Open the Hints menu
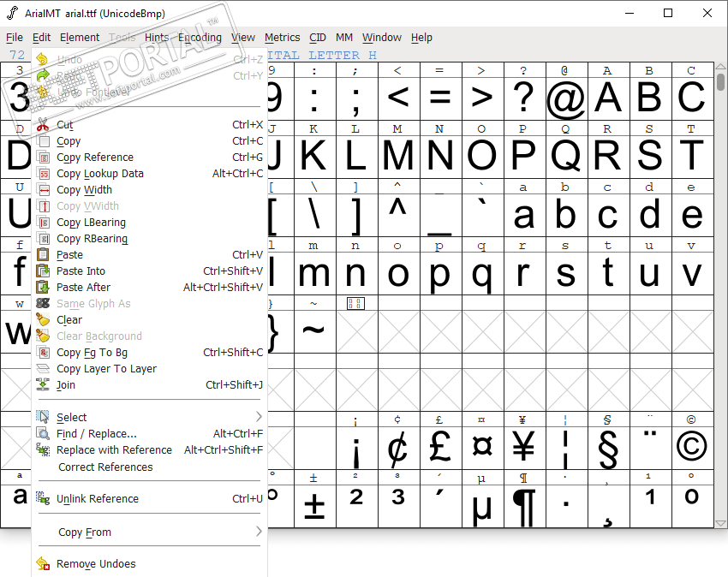 [157, 37]
